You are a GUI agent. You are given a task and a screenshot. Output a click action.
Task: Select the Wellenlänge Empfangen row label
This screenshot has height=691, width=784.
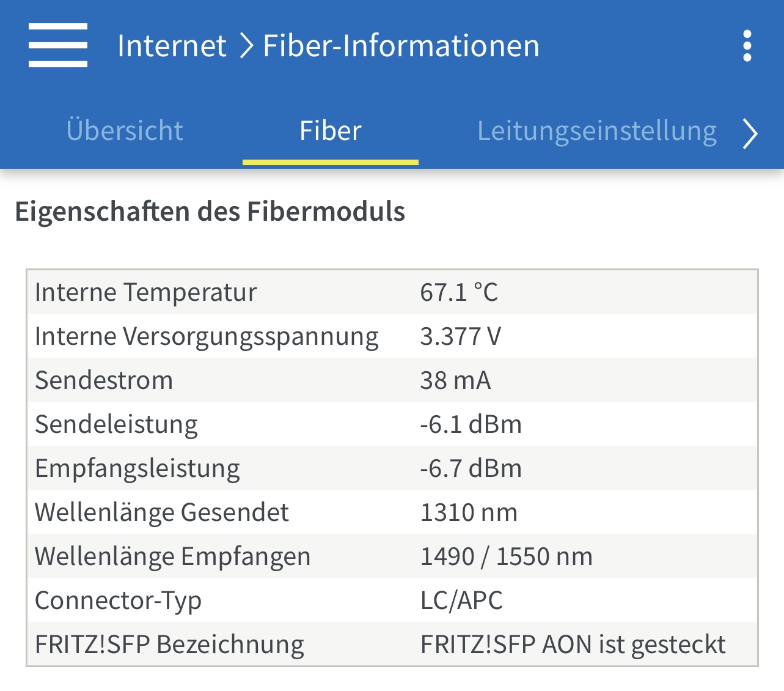click(173, 556)
